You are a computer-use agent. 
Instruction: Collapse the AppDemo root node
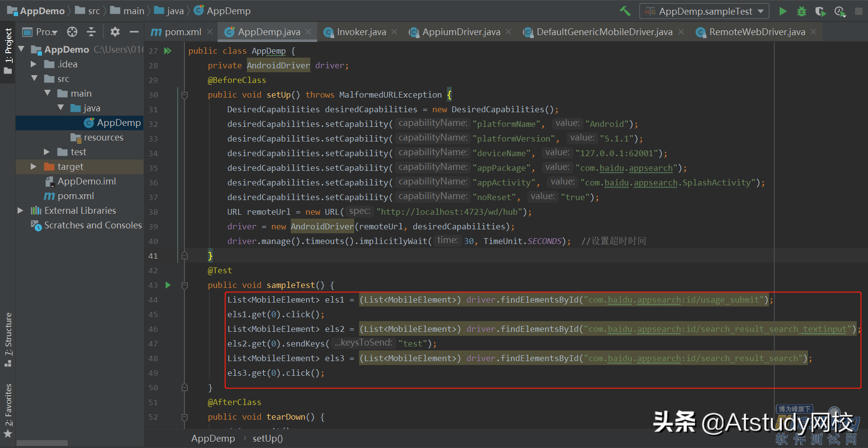[21, 49]
